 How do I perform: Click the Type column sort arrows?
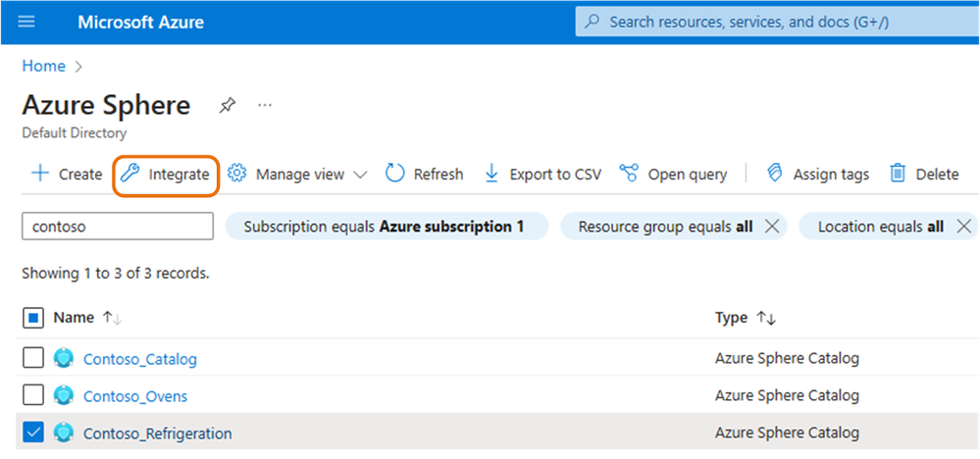click(x=766, y=318)
